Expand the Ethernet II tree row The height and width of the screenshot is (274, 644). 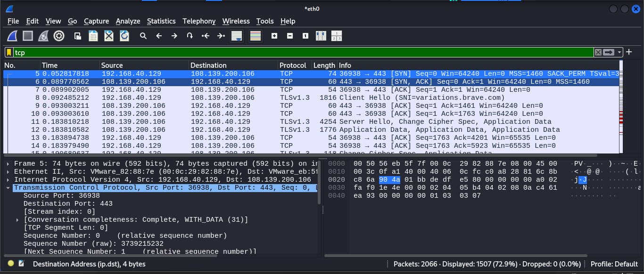click(8, 171)
